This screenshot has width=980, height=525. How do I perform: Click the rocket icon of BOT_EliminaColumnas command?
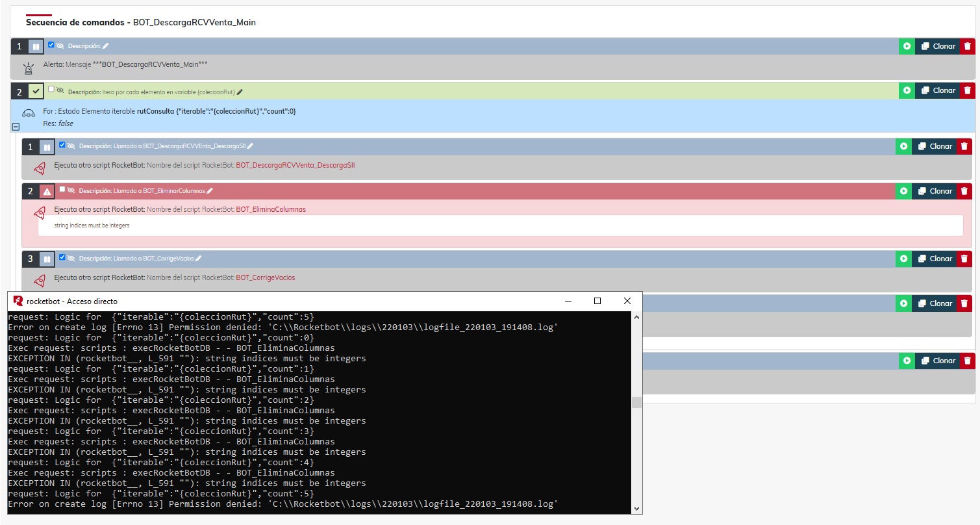pyautogui.click(x=40, y=212)
